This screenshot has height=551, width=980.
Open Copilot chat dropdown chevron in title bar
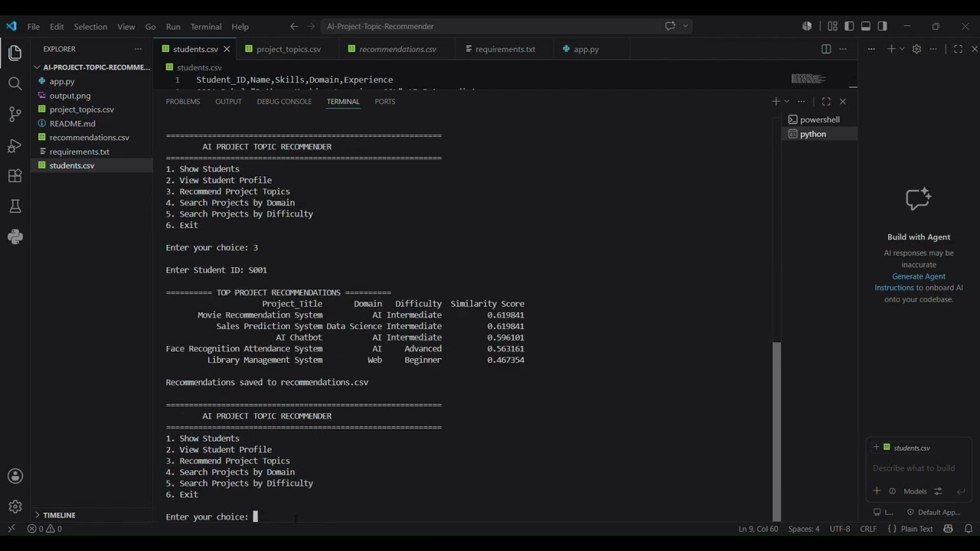pyautogui.click(x=685, y=26)
